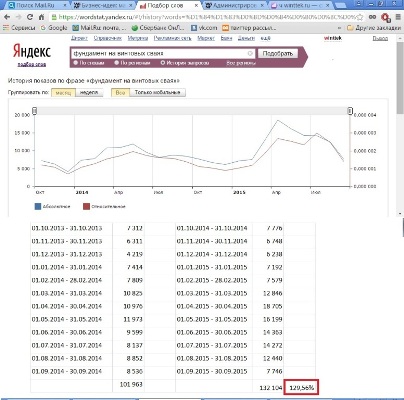404x400 pixels.
Task: Click the total value 132 104
Action: (x=271, y=388)
